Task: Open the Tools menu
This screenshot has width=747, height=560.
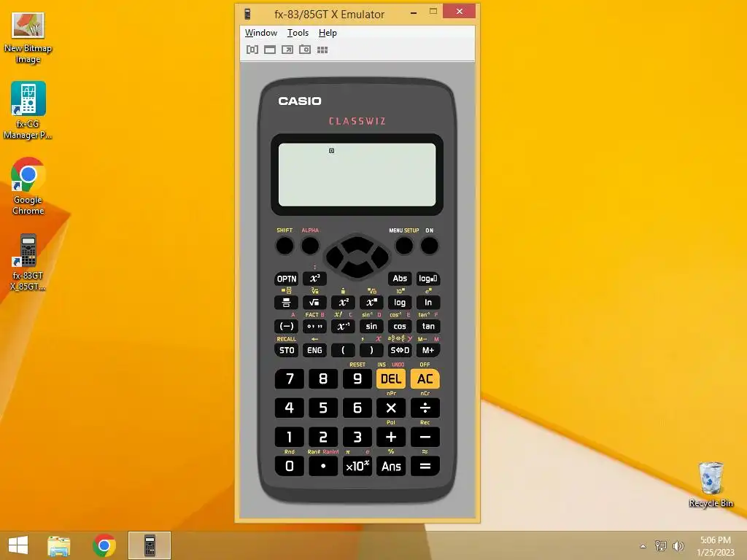Action: [298, 33]
